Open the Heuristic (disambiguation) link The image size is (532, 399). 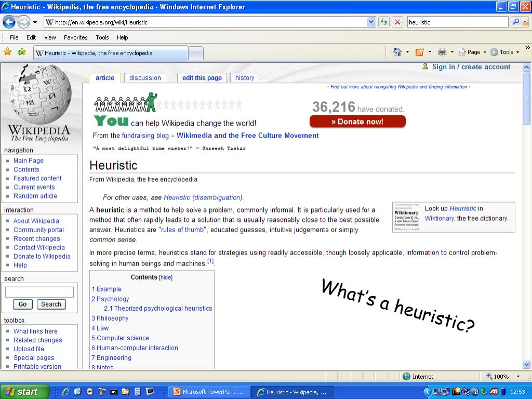tap(203, 197)
